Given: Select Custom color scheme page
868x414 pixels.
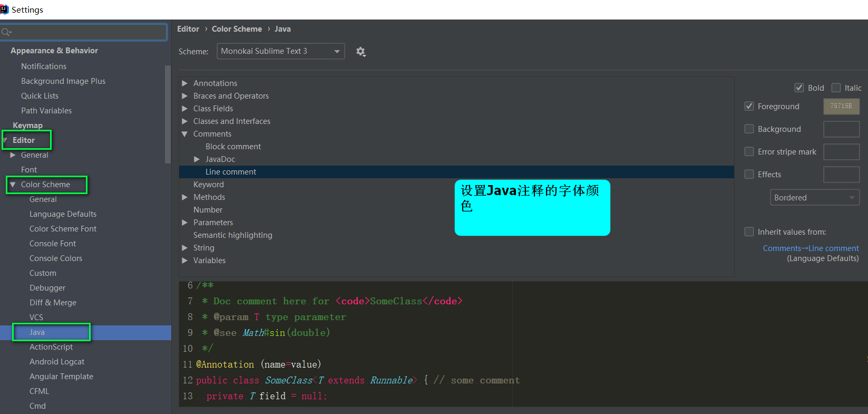Looking at the screenshot, I should pos(43,273).
